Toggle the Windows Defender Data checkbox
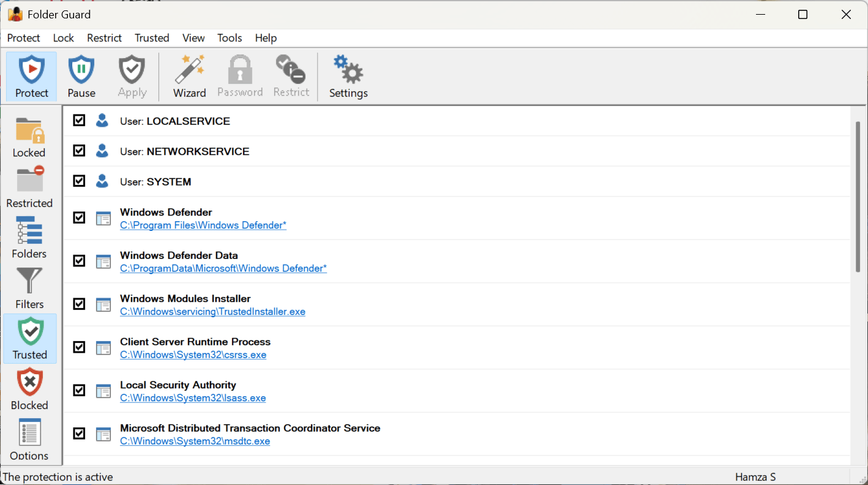 pyautogui.click(x=79, y=261)
